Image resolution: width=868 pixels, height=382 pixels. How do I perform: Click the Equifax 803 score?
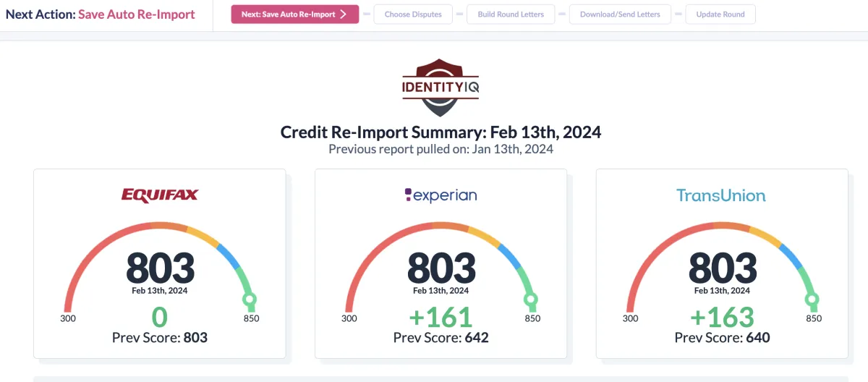[161, 268]
